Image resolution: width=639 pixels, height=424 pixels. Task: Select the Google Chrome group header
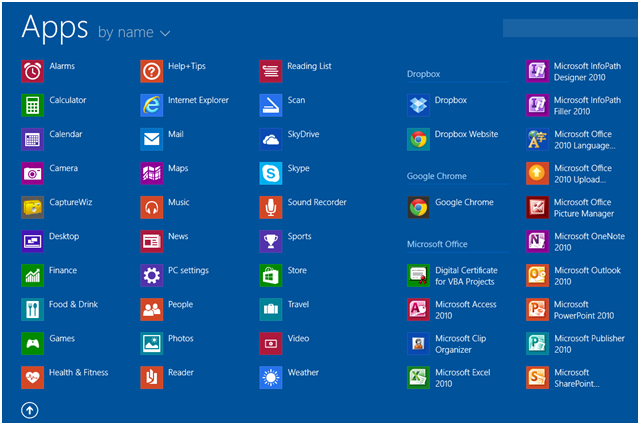tap(436, 176)
